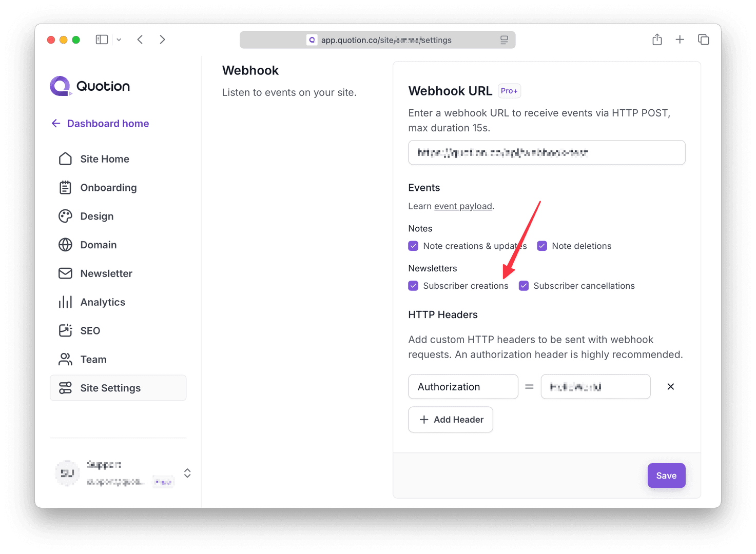This screenshot has height=554, width=756.
Task: Open the Team menu item
Action: pos(93,360)
